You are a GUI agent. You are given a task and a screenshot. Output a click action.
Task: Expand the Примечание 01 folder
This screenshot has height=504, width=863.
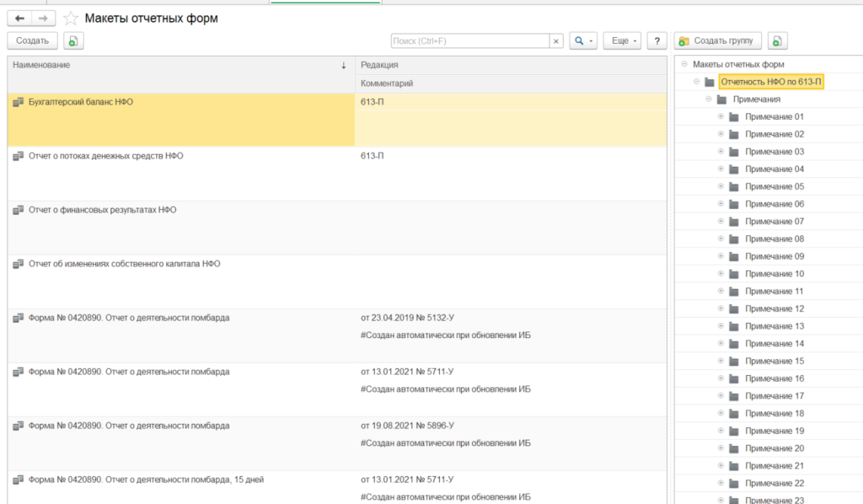(721, 116)
